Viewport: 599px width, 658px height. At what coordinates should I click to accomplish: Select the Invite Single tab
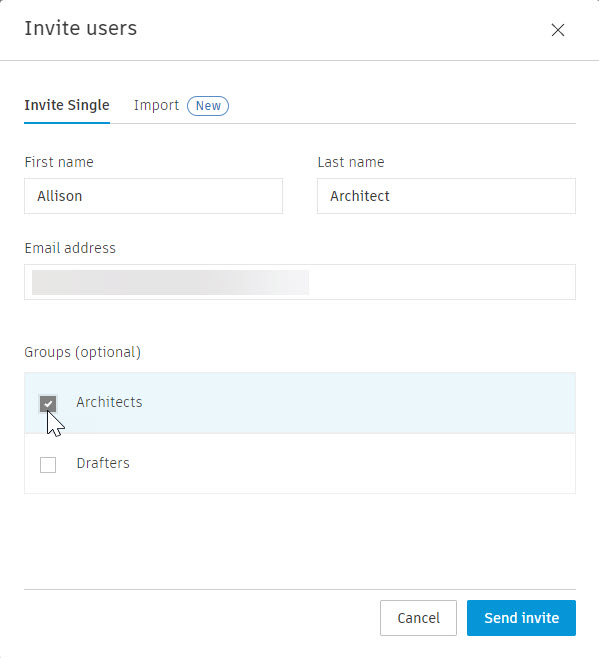[x=67, y=105]
